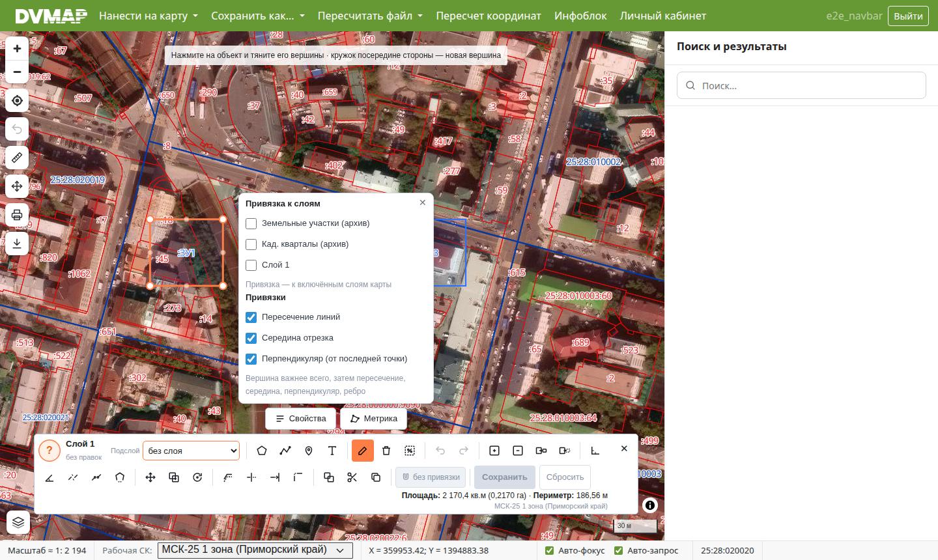Open the Свойства panel button

pos(300,419)
